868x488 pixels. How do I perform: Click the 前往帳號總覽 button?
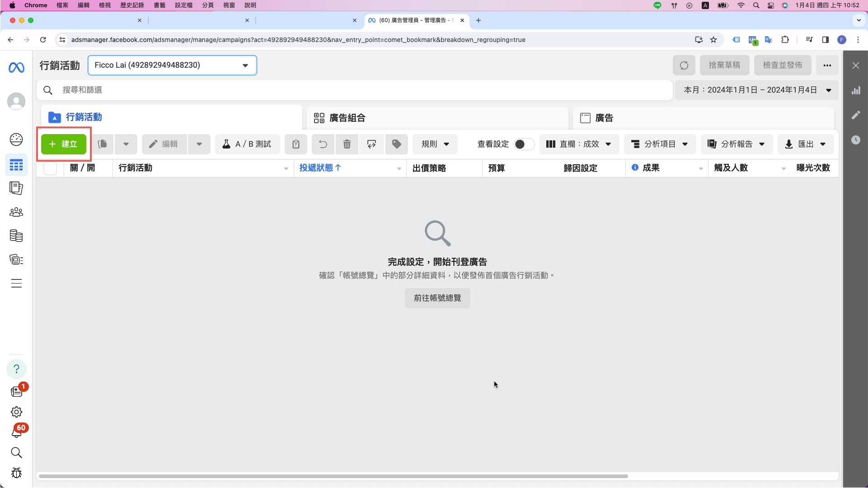click(437, 298)
